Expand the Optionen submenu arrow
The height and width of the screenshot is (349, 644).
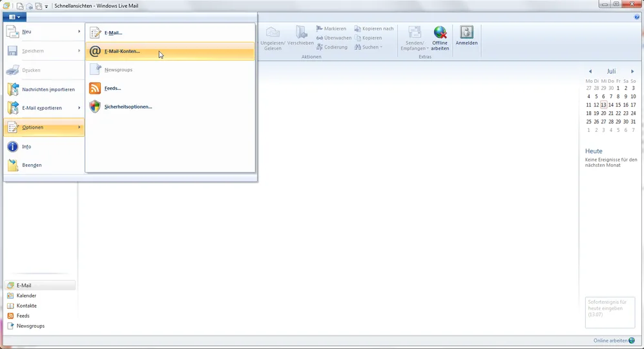click(x=79, y=127)
